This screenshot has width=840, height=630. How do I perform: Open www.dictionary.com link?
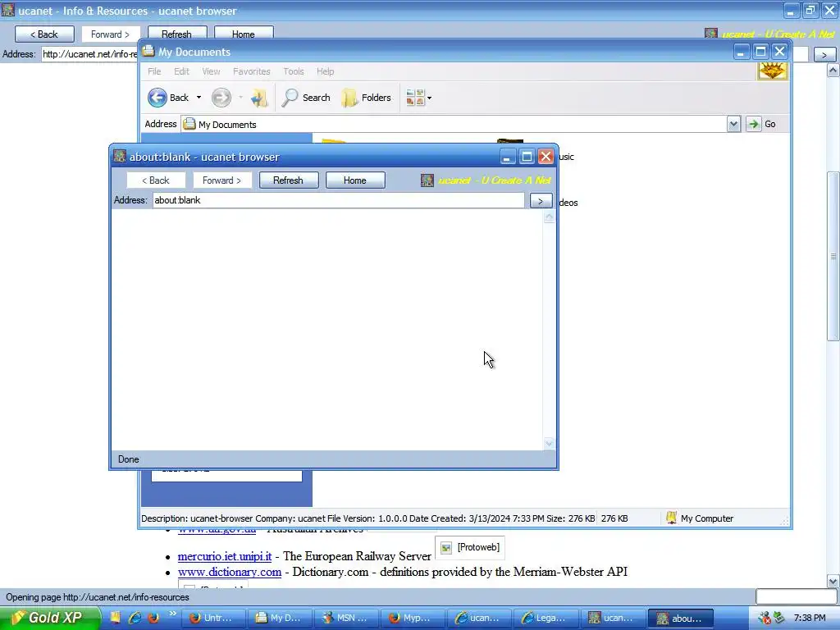click(x=230, y=572)
